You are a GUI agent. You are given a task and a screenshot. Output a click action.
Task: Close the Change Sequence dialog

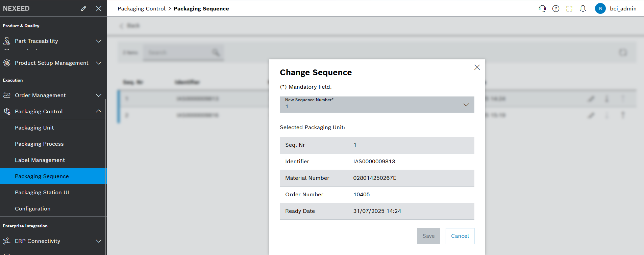pyautogui.click(x=477, y=67)
